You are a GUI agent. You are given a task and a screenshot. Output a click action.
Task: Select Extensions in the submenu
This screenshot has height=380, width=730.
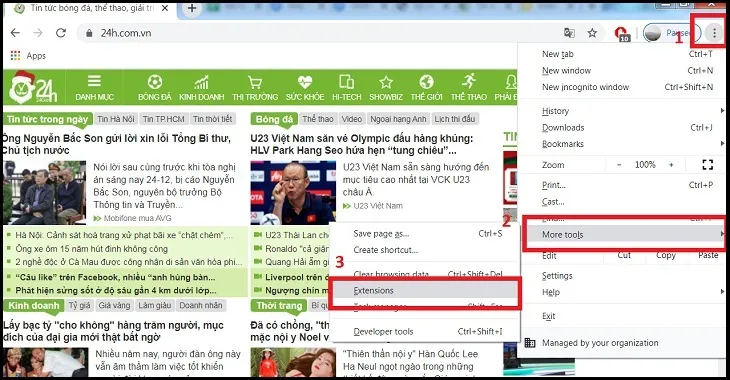tap(425, 291)
